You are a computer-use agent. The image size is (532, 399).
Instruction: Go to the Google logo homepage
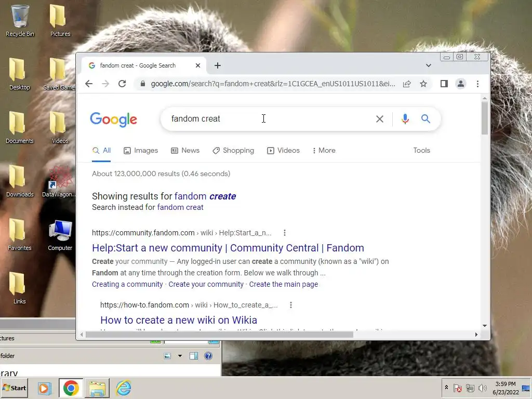[113, 119]
